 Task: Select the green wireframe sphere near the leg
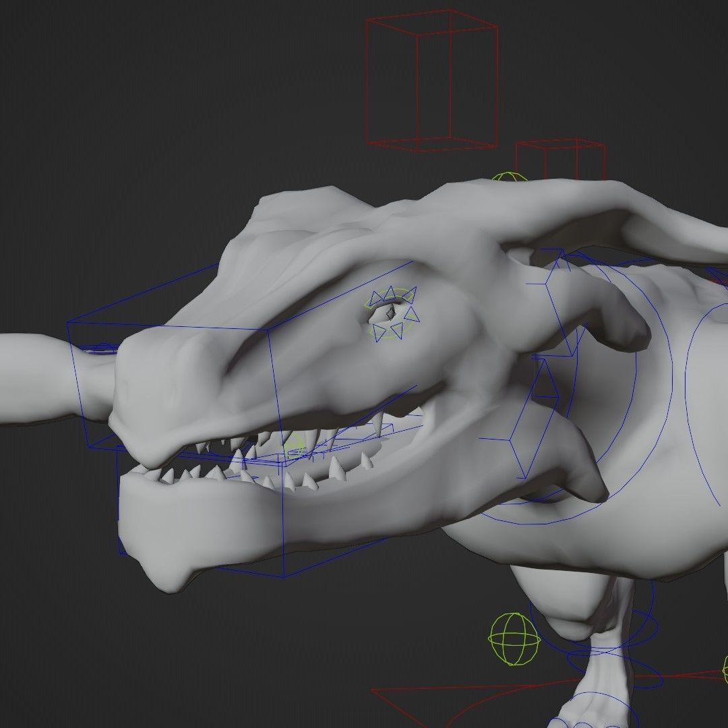click(514, 638)
